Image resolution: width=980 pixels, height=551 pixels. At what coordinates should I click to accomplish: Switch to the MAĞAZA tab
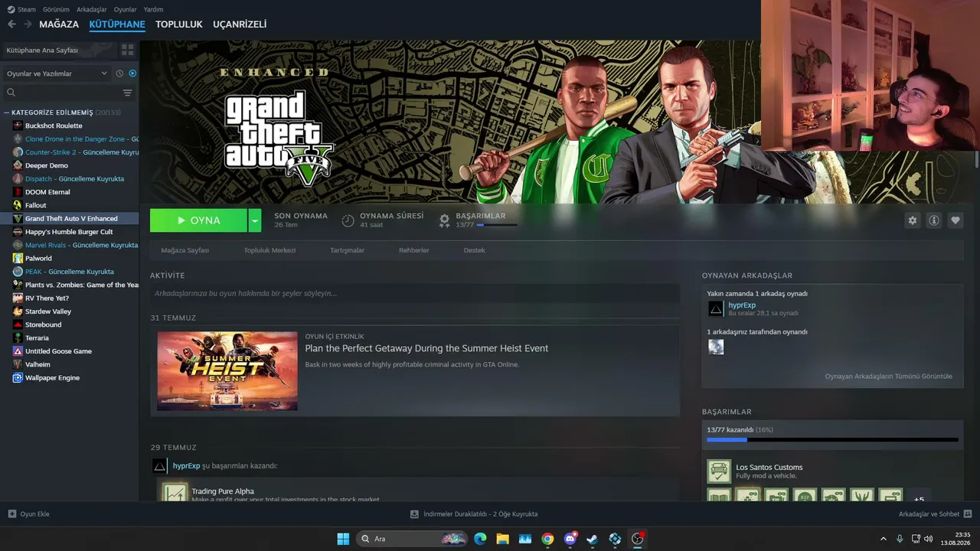click(59, 24)
